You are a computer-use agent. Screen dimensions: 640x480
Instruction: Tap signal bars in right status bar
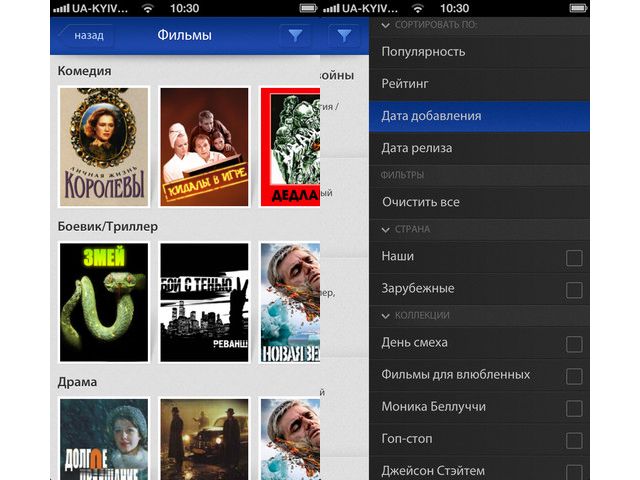click(331, 9)
